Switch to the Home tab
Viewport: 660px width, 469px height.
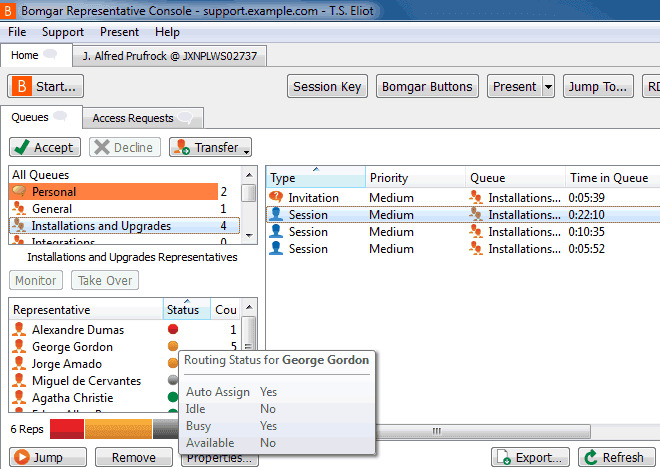(36, 55)
